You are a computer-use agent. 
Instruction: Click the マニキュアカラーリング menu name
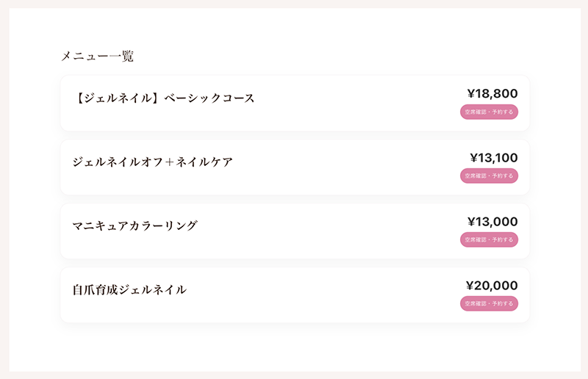(x=135, y=225)
